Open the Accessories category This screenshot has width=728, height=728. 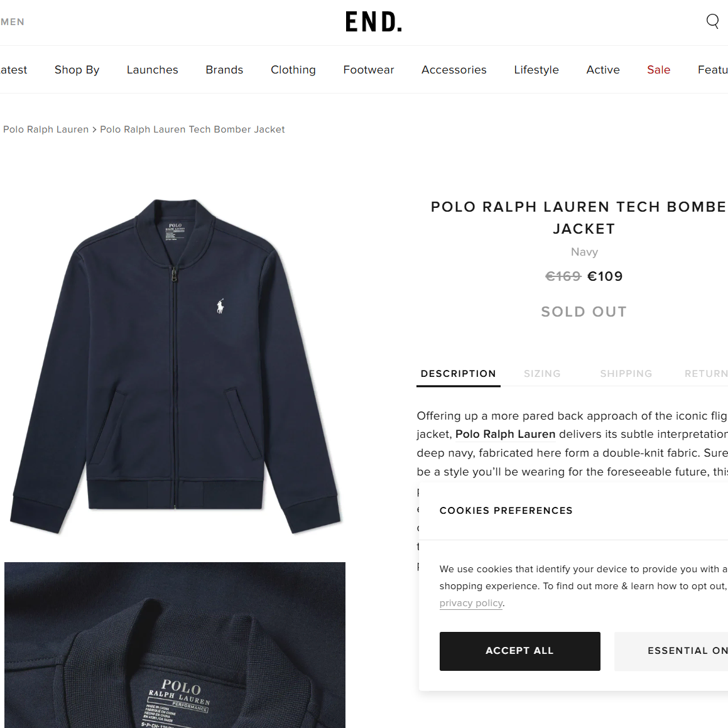454,70
